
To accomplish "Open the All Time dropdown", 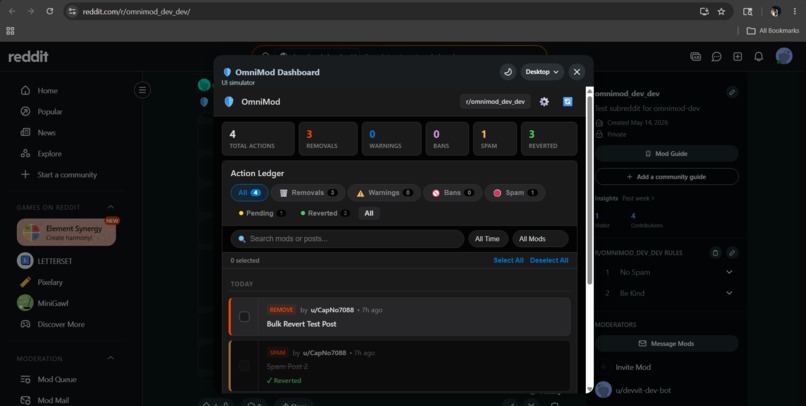I will pos(487,239).
